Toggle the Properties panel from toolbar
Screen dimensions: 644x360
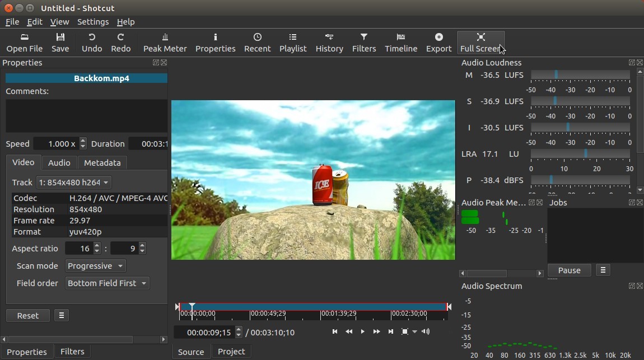point(215,43)
